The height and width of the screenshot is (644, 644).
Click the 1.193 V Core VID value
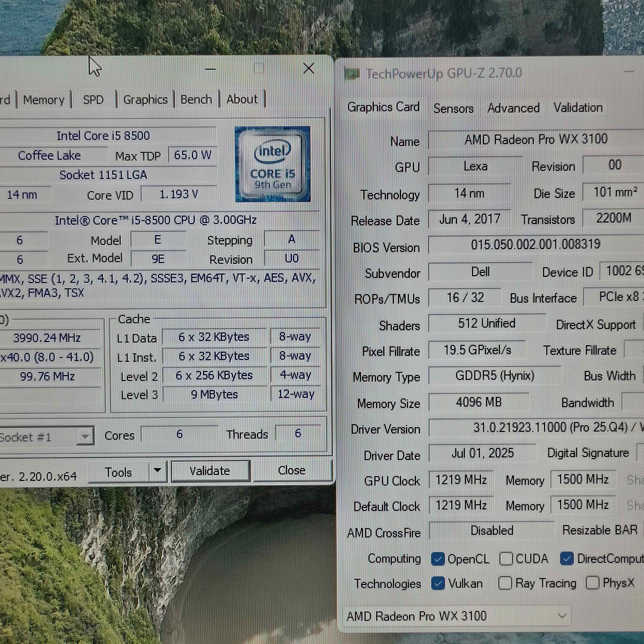(x=179, y=194)
